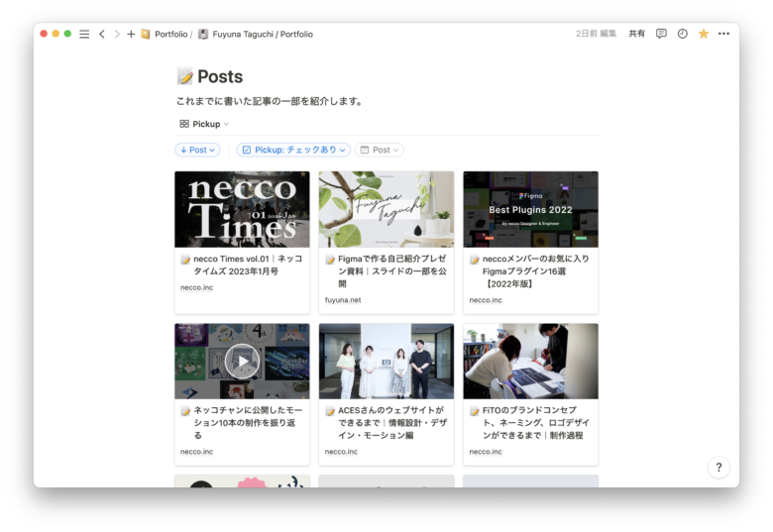Click necco.inc under ネッコチャン card
Viewport: 773px width, 532px height.
click(196, 452)
